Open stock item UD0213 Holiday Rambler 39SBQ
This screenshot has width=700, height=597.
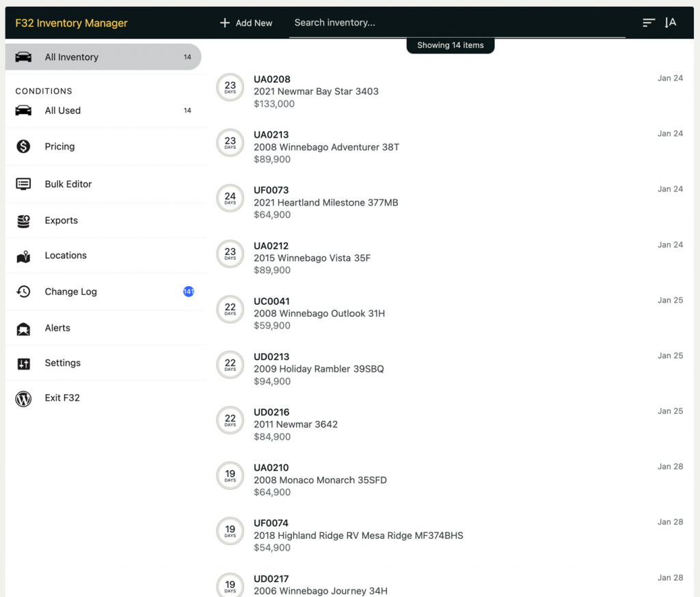pyautogui.click(x=319, y=369)
